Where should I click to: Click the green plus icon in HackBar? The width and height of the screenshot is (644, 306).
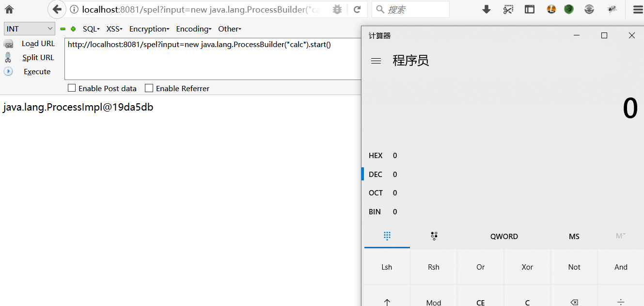tap(73, 29)
